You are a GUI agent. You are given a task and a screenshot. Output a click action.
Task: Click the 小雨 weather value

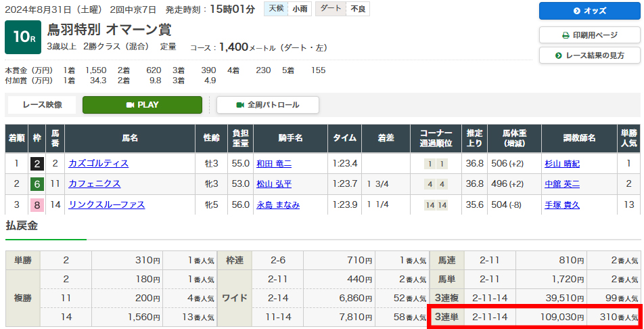(299, 9)
